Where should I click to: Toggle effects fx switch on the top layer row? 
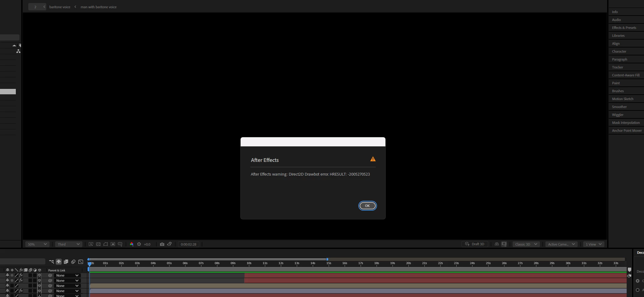point(21,275)
